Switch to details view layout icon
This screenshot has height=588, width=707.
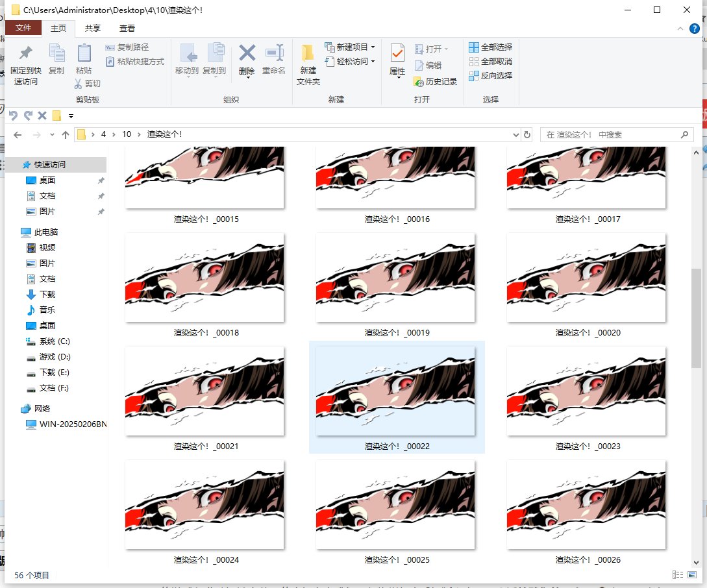click(x=678, y=574)
